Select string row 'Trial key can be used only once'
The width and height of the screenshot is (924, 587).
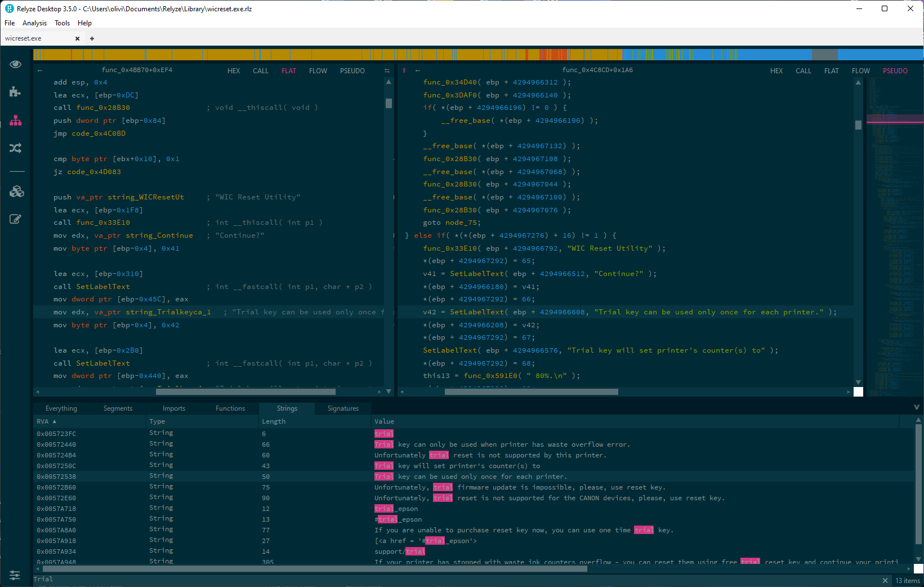coord(474,477)
